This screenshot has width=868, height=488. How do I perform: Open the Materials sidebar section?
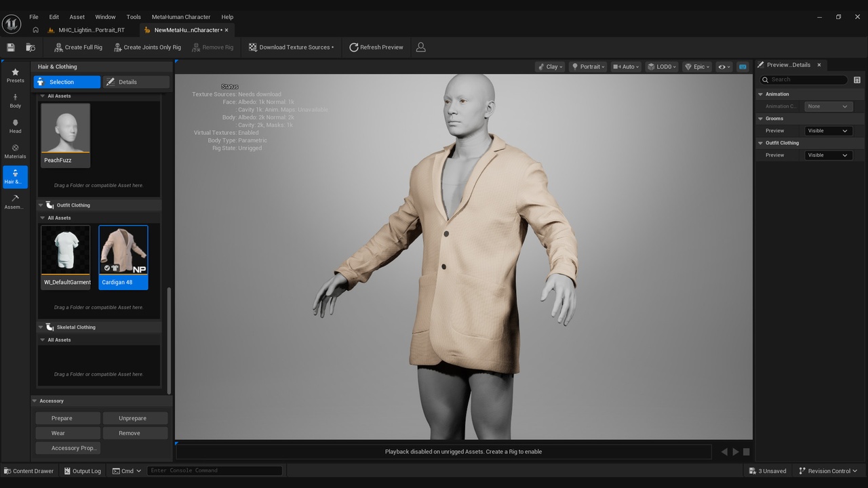[15, 151]
